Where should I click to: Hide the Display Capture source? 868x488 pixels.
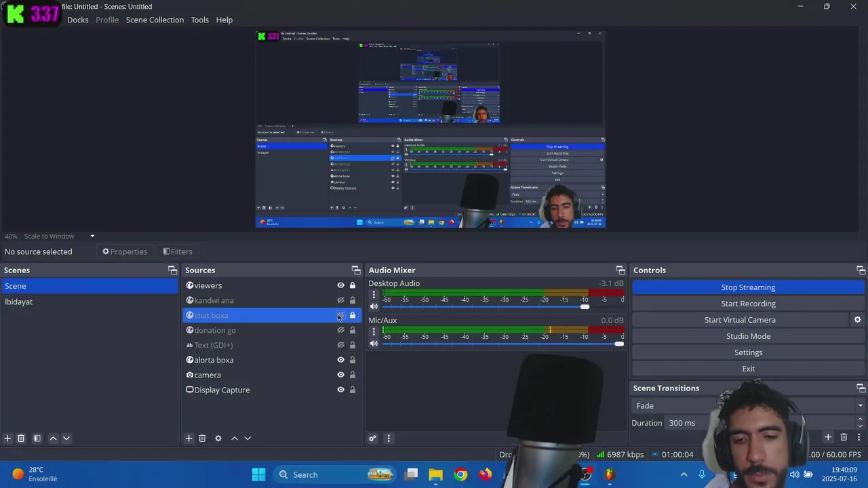click(341, 390)
